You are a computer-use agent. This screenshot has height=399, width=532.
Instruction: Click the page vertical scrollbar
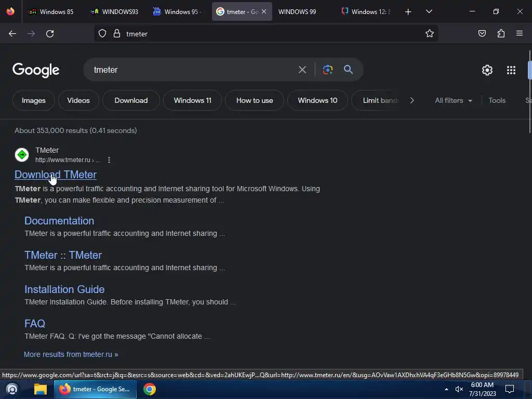click(x=529, y=91)
